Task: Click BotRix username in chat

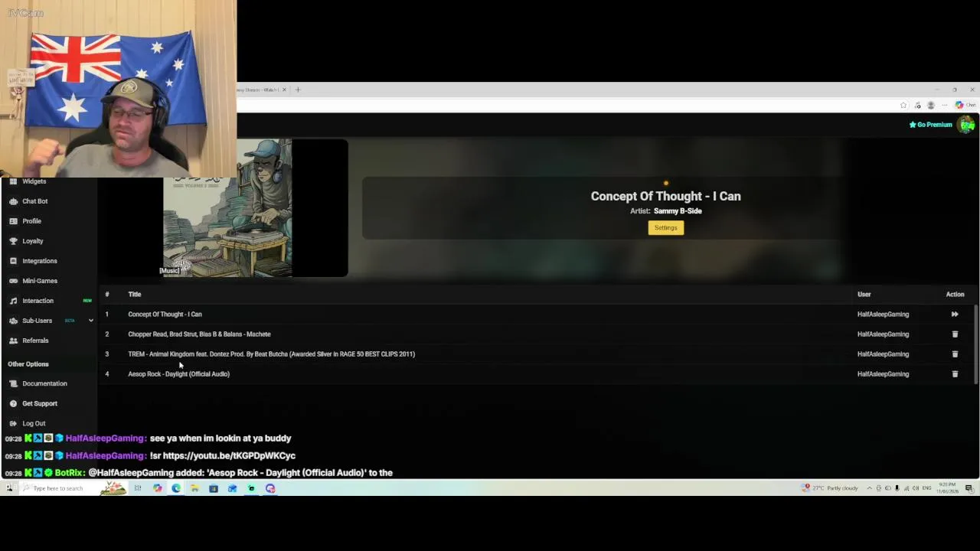Action: pos(69,473)
